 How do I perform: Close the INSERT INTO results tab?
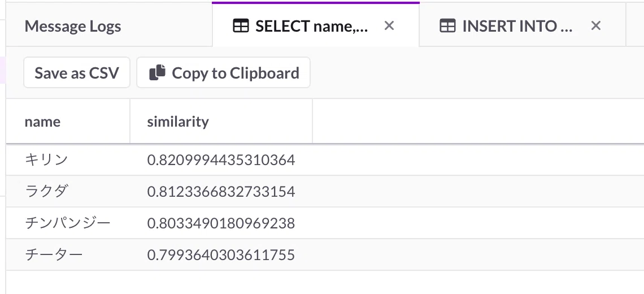(596, 26)
